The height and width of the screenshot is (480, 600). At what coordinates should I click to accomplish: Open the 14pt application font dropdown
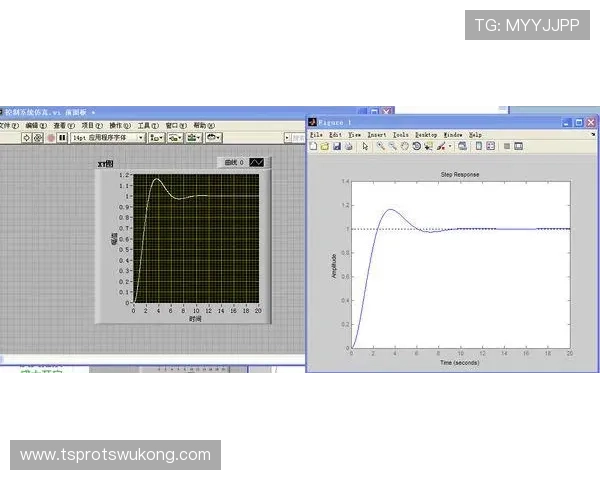point(108,138)
